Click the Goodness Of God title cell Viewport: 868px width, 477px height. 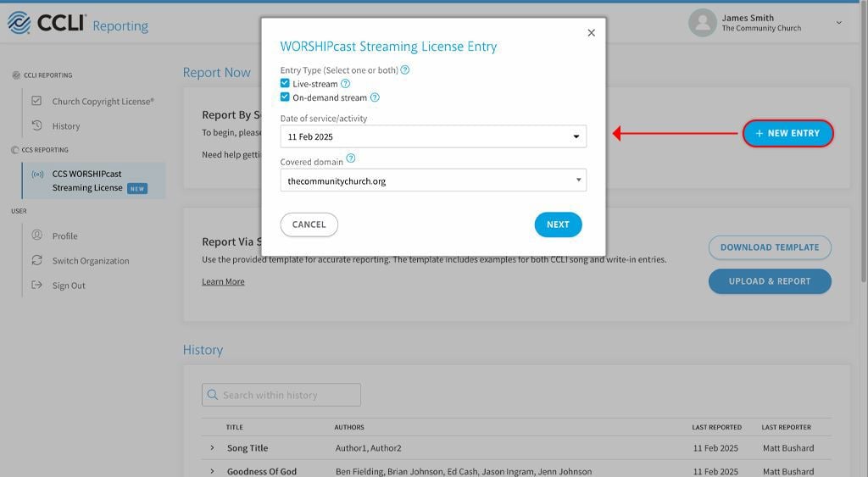[262, 471]
